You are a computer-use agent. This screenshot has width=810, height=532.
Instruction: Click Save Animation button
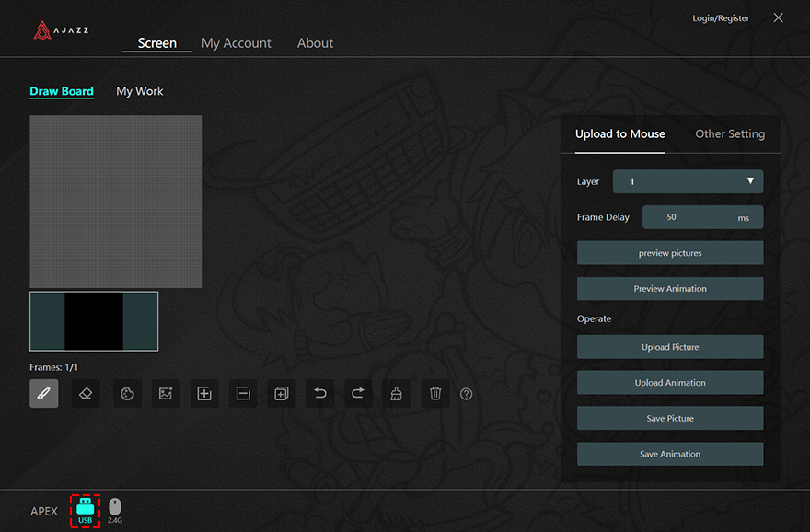670,454
